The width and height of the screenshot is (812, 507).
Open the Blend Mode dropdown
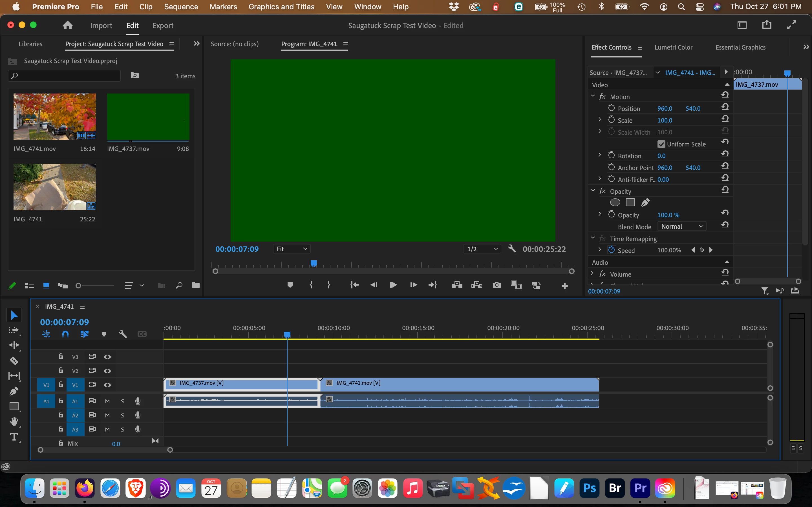[682, 227]
